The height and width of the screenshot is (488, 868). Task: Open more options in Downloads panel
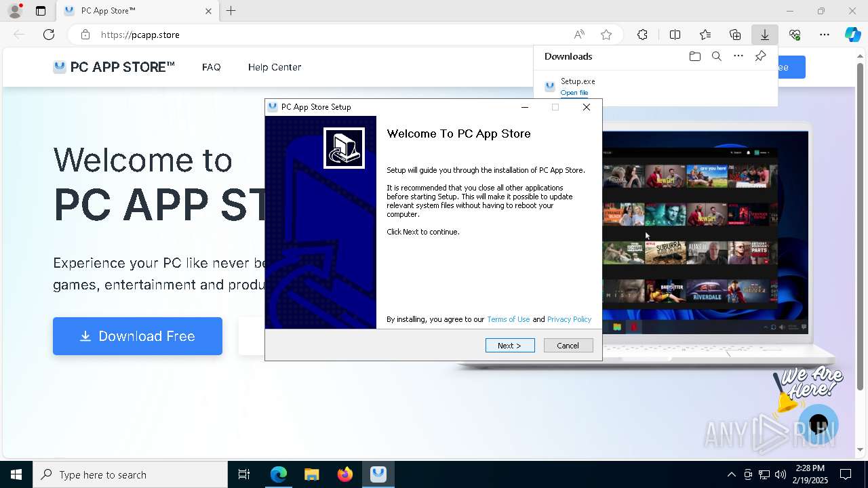738,56
